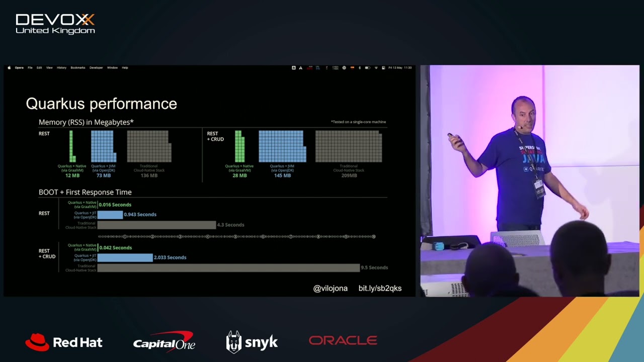
Task: Click the Red Hat sponsor logo
Action: click(64, 342)
